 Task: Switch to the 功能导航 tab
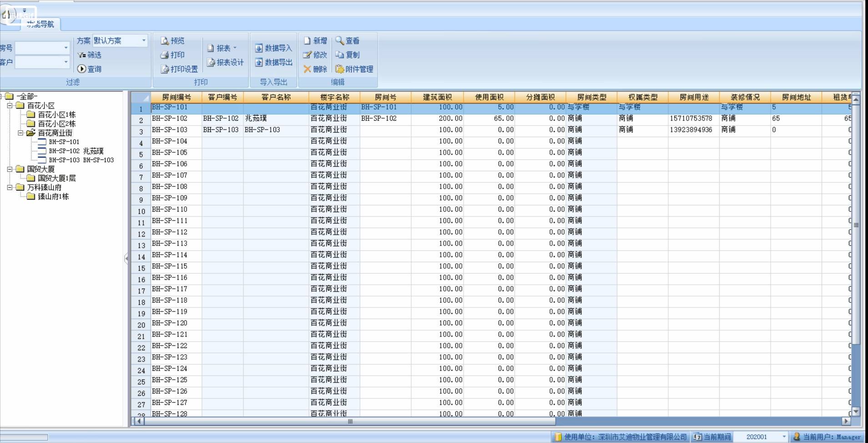click(40, 25)
